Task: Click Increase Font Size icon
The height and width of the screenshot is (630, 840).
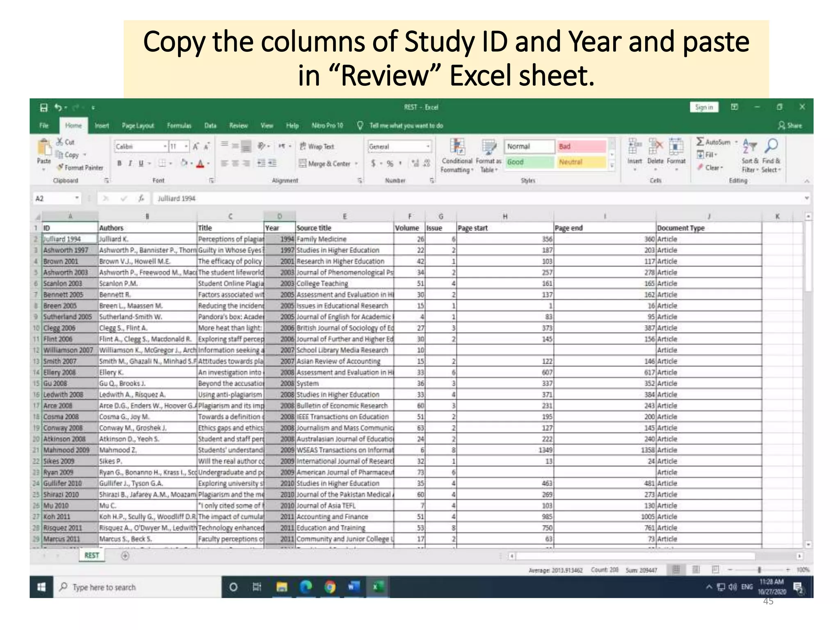Action: pos(196,146)
